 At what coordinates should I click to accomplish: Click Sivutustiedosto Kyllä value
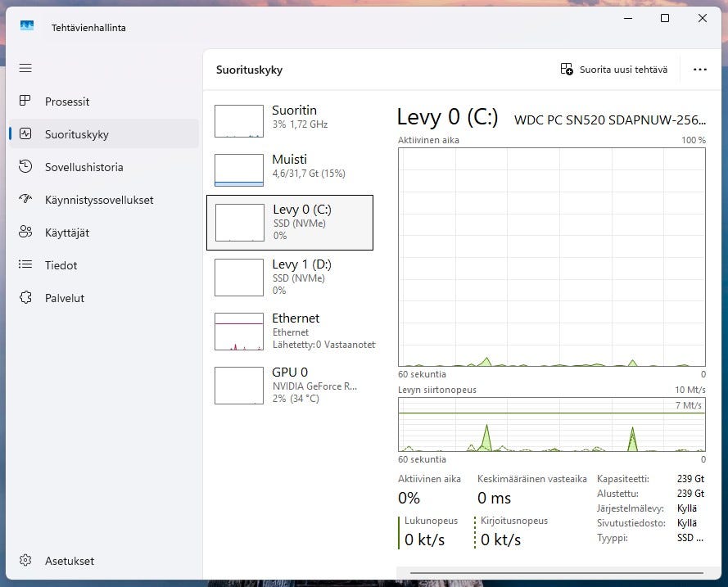pyautogui.click(x=687, y=523)
